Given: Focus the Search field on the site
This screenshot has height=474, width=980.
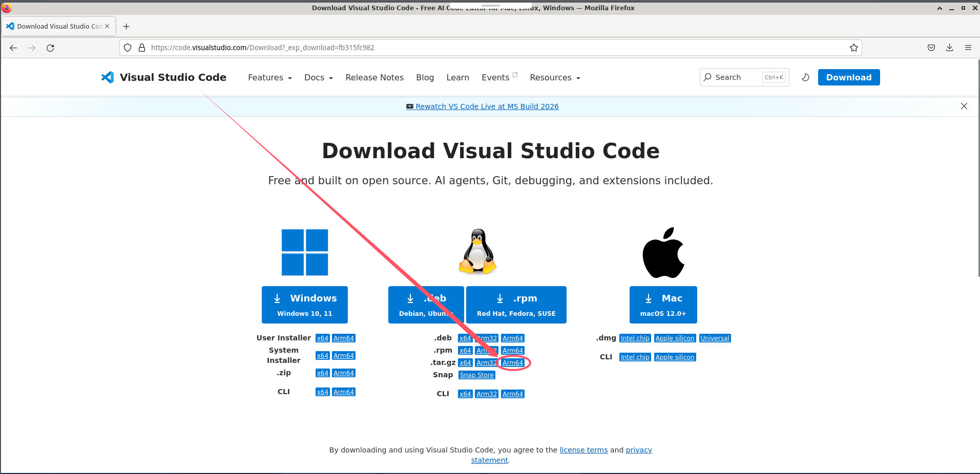Looking at the screenshot, I should [x=744, y=77].
